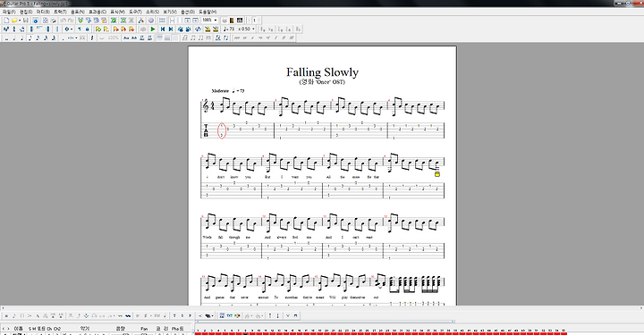Show multitrack view icon
The image size is (644, 335).
(162, 20)
